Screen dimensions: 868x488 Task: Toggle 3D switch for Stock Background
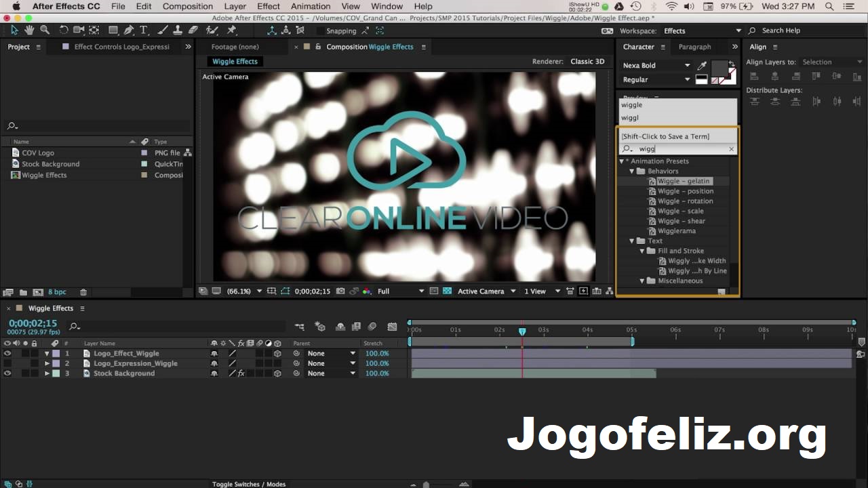[x=277, y=373]
